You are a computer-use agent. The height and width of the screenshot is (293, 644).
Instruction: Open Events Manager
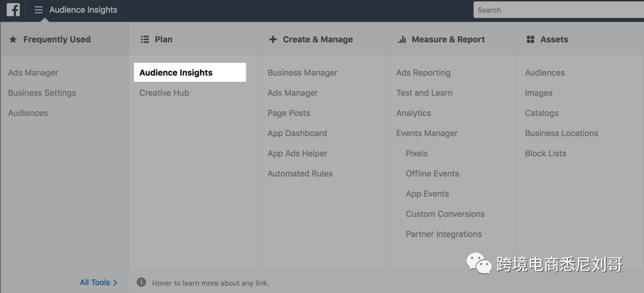click(x=427, y=133)
